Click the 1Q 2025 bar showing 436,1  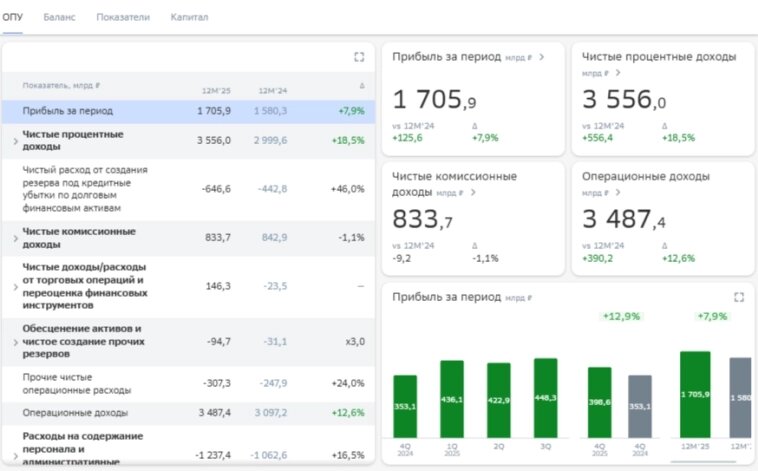click(452, 399)
